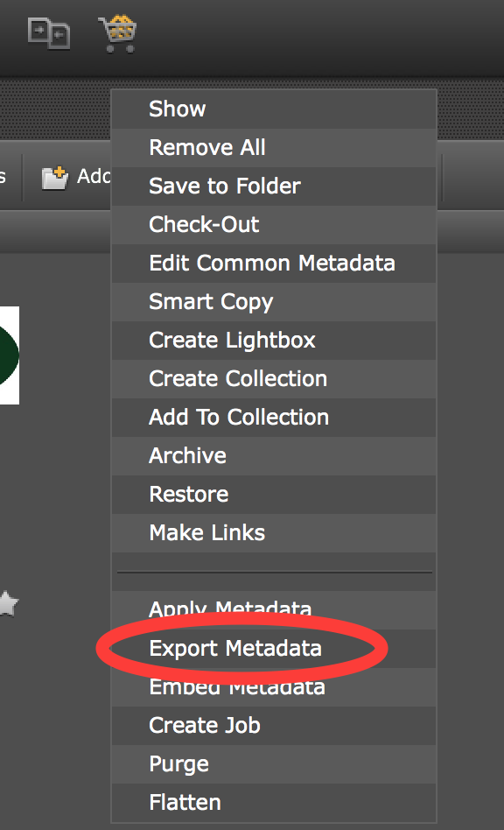The height and width of the screenshot is (830, 504).
Task: Click Export Metadata
Action: pyautogui.click(x=273, y=649)
